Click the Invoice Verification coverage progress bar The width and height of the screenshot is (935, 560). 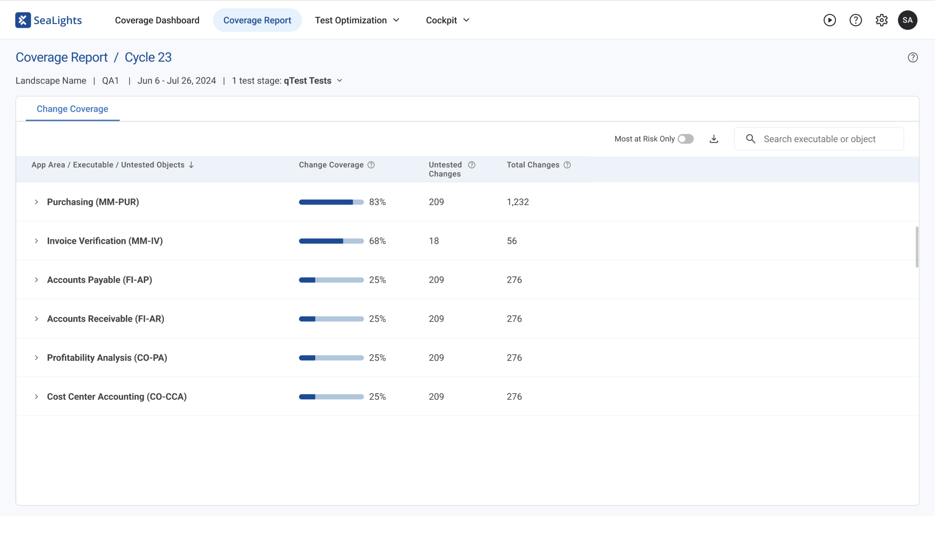tap(331, 241)
